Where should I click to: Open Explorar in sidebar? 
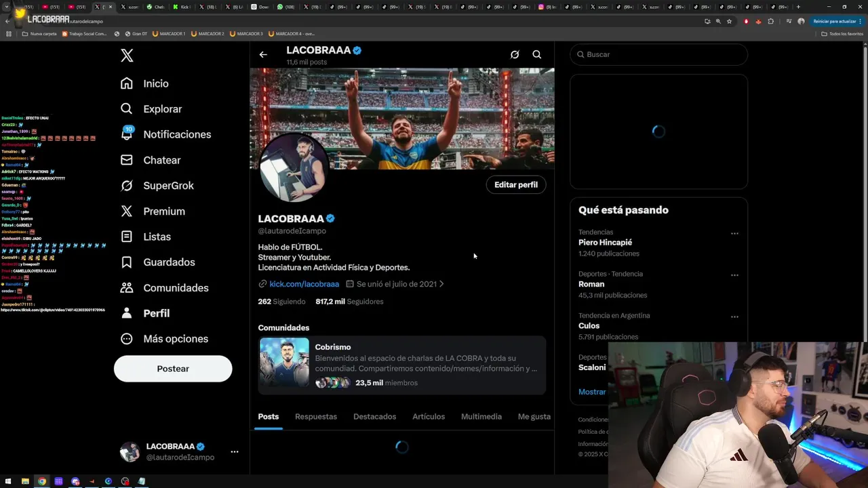click(x=151, y=109)
